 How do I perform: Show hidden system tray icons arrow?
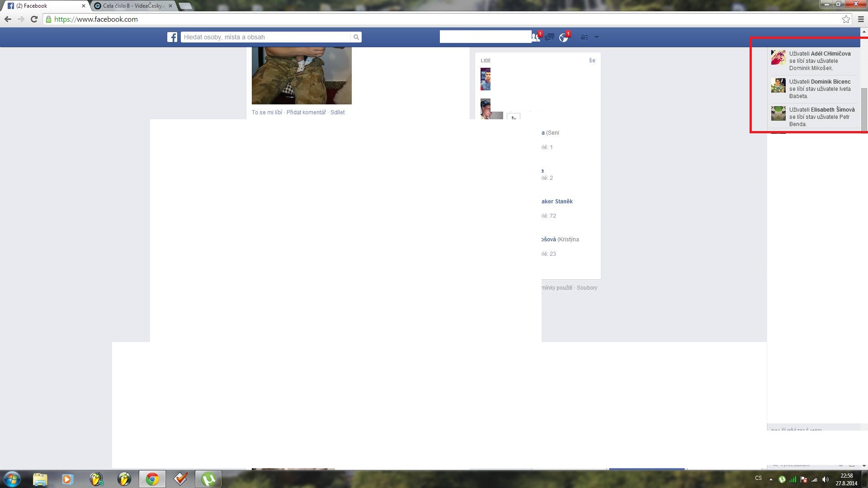tap(771, 479)
